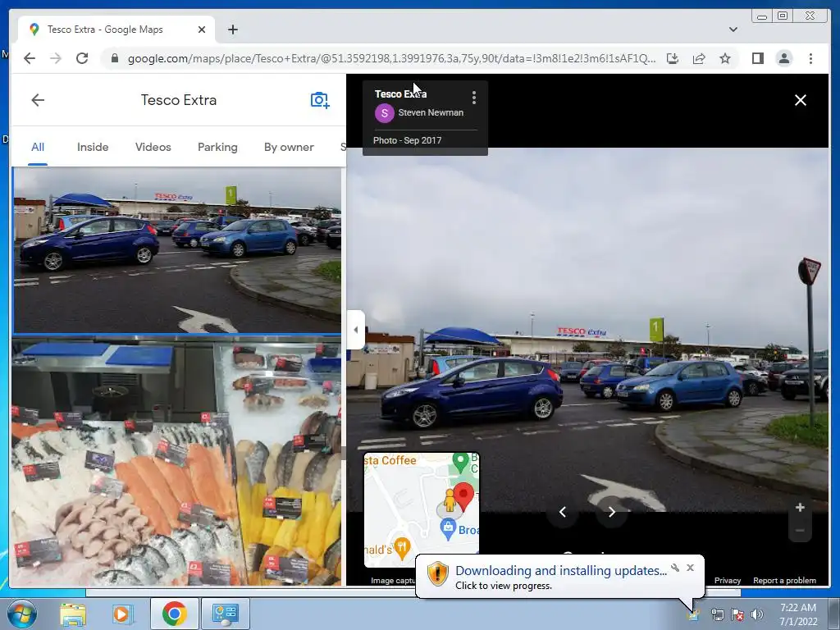Screen dimensions: 840x630
Task: Open File Explorer from the taskbar
Action: pyautogui.click(x=73, y=614)
